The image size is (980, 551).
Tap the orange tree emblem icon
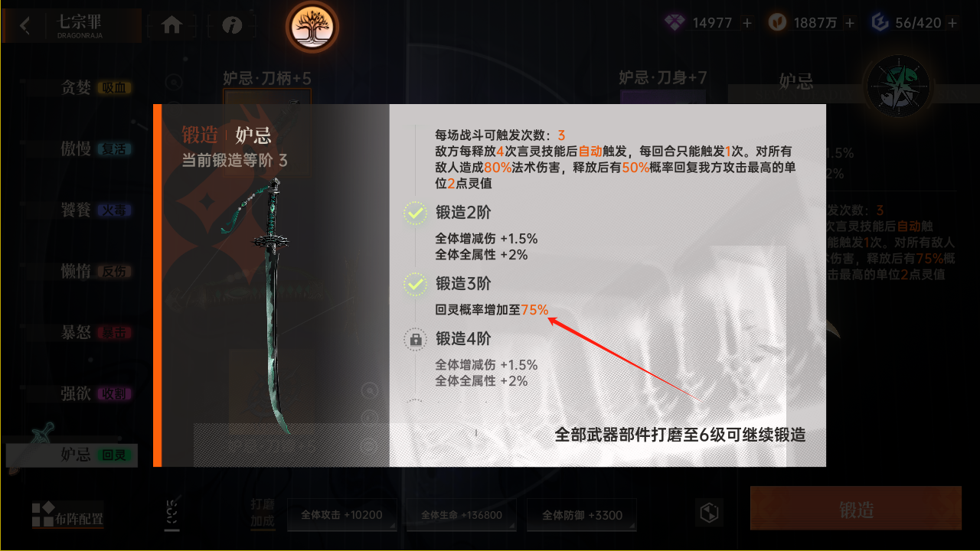pos(312,27)
